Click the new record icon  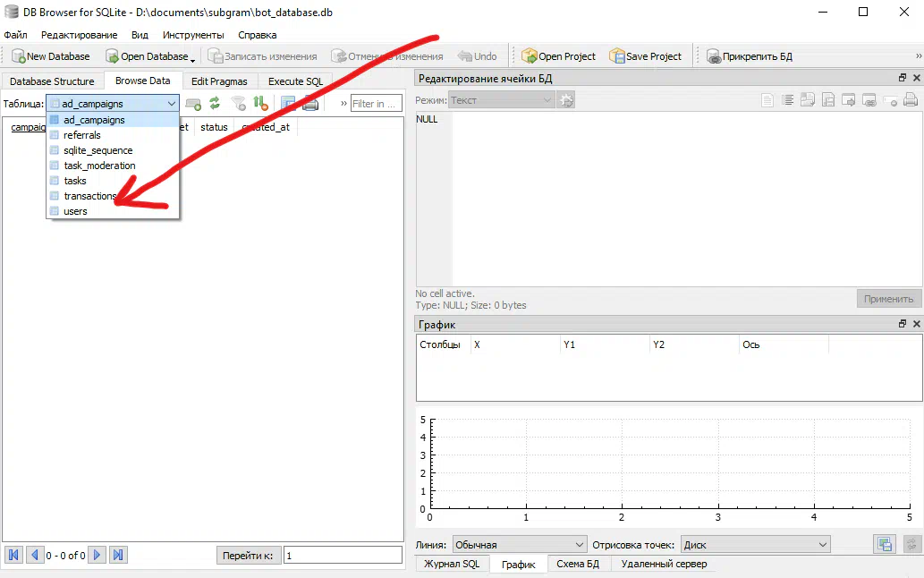[x=193, y=104]
